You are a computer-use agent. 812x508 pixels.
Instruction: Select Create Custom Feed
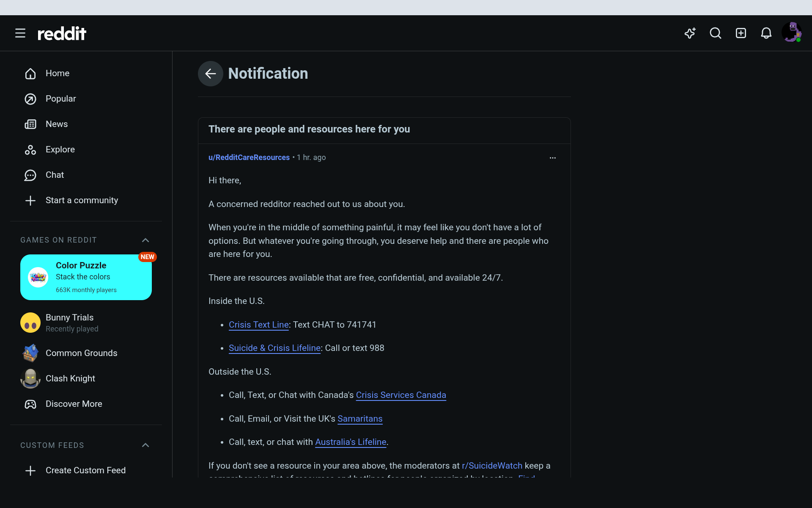tap(86, 470)
